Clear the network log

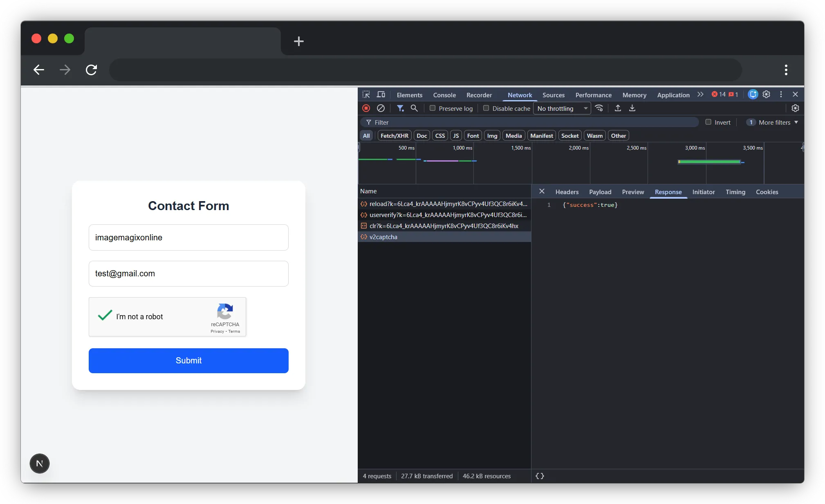point(381,108)
